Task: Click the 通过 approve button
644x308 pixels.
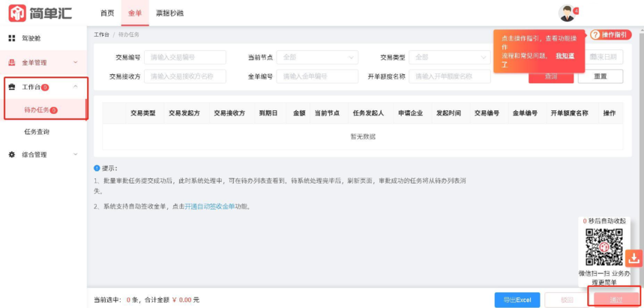Action: tap(616, 300)
